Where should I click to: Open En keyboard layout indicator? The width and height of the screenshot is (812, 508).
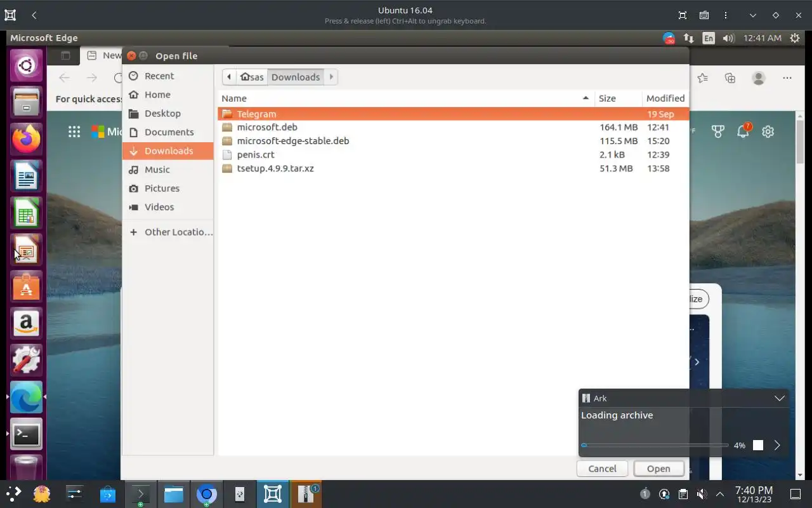[709, 38]
